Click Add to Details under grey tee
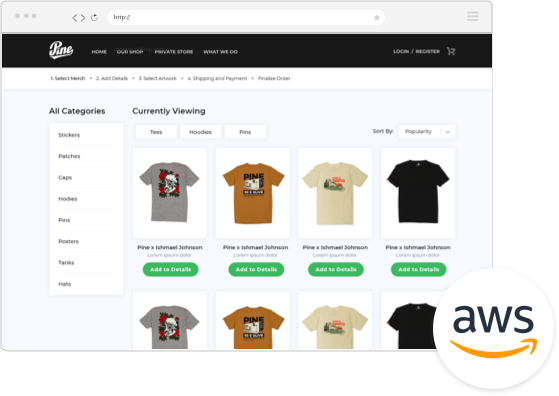Screen dimensions: 559x396 click(170, 269)
